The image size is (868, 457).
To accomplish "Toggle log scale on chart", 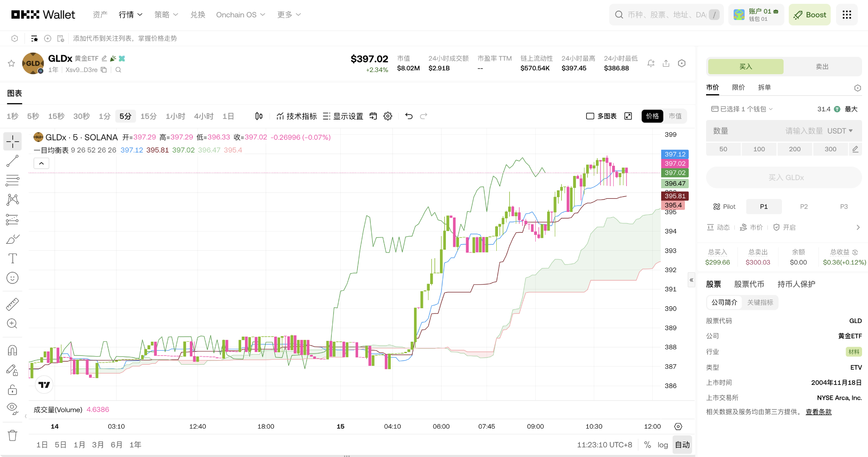I will [x=662, y=445].
